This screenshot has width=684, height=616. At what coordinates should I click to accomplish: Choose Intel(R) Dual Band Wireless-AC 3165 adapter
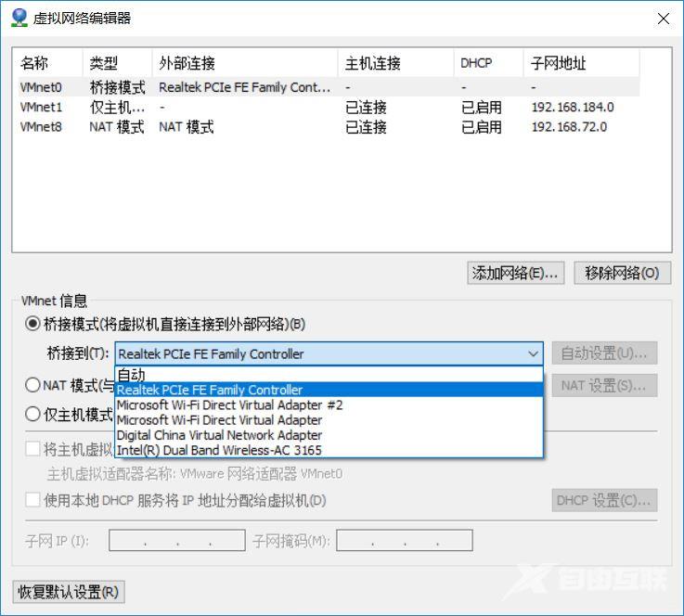[x=219, y=450]
